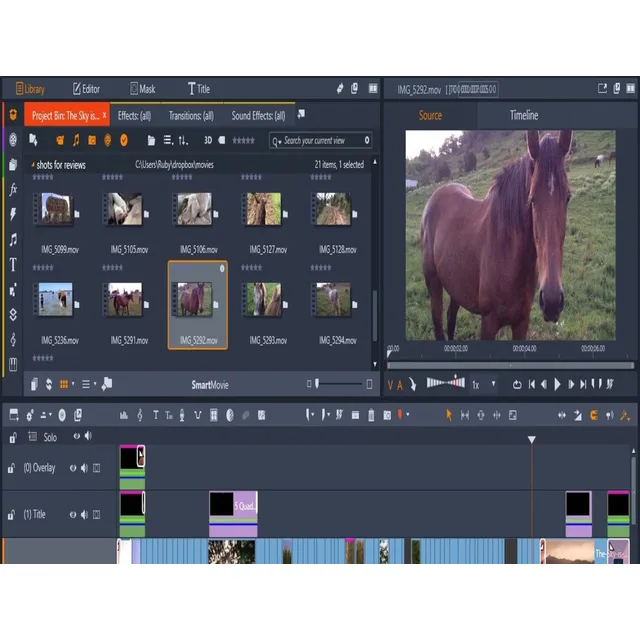This screenshot has width=640, height=640.
Task: Switch to the Library tab
Action: tap(30, 89)
